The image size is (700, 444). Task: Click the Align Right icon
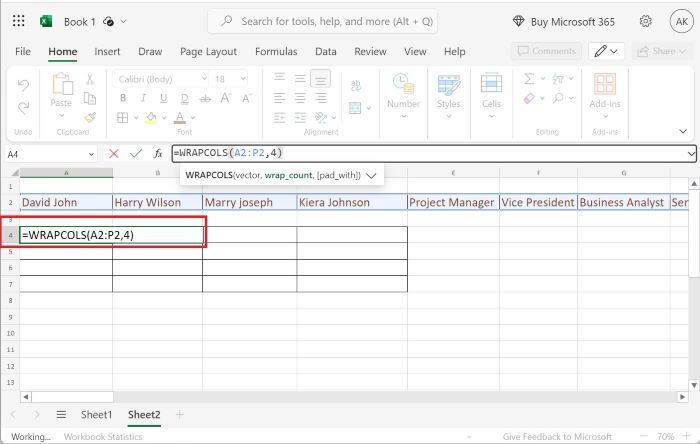(321, 98)
